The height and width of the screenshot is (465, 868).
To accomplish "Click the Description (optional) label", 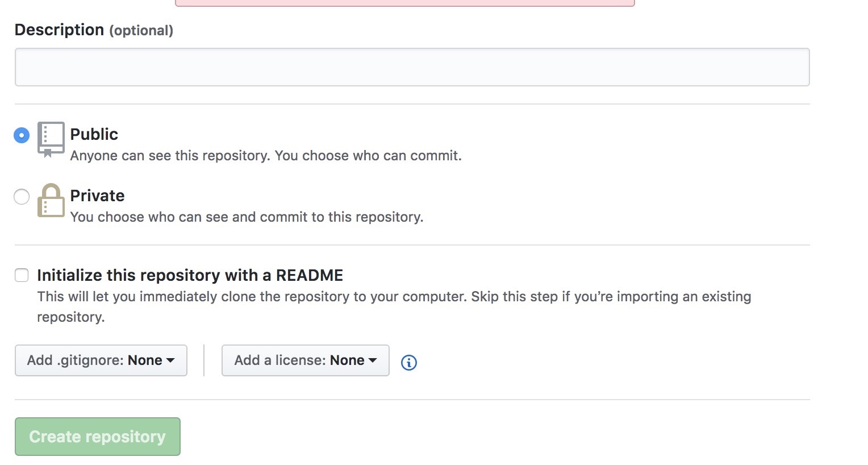I will pyautogui.click(x=94, y=30).
